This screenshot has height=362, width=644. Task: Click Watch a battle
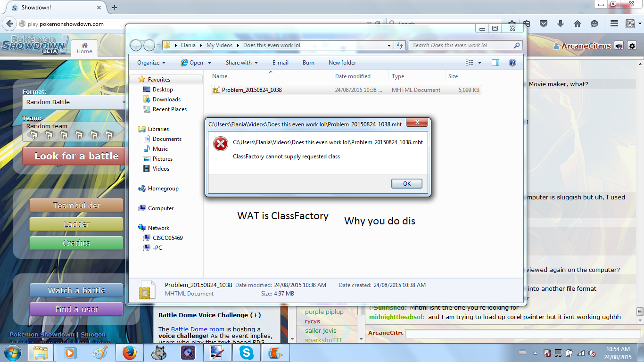coord(76,290)
